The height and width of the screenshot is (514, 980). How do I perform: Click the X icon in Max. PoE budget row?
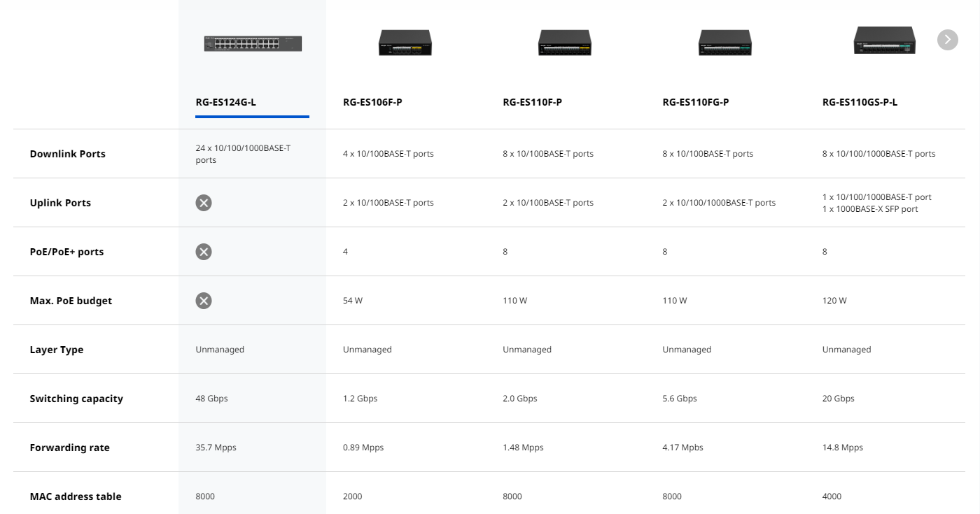tap(204, 301)
